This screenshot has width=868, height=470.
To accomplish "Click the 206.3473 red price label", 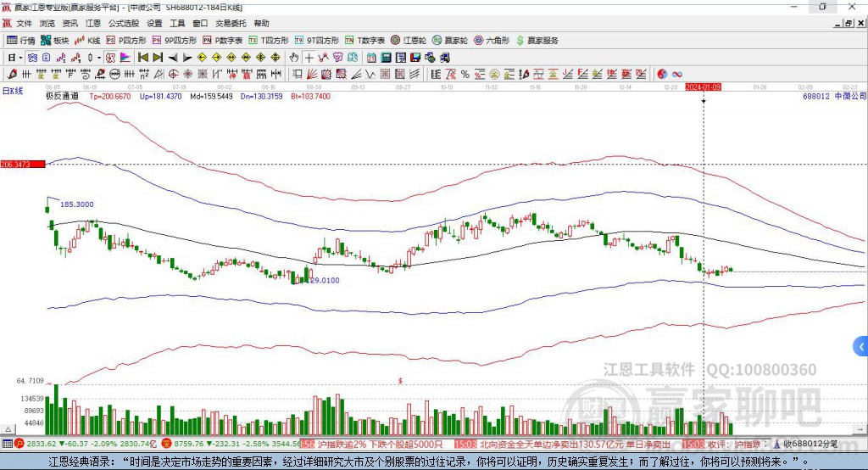I will click(23, 165).
